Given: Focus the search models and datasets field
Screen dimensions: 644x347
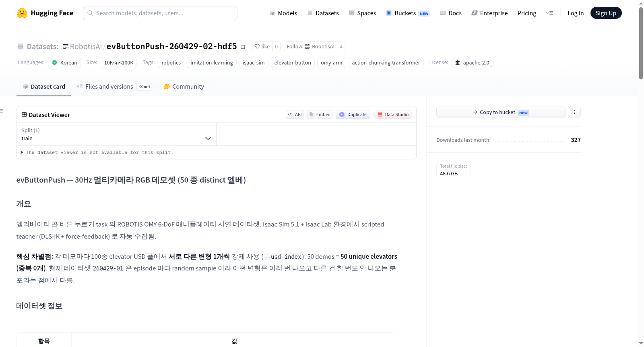Looking at the screenshot, I should click(160, 13).
